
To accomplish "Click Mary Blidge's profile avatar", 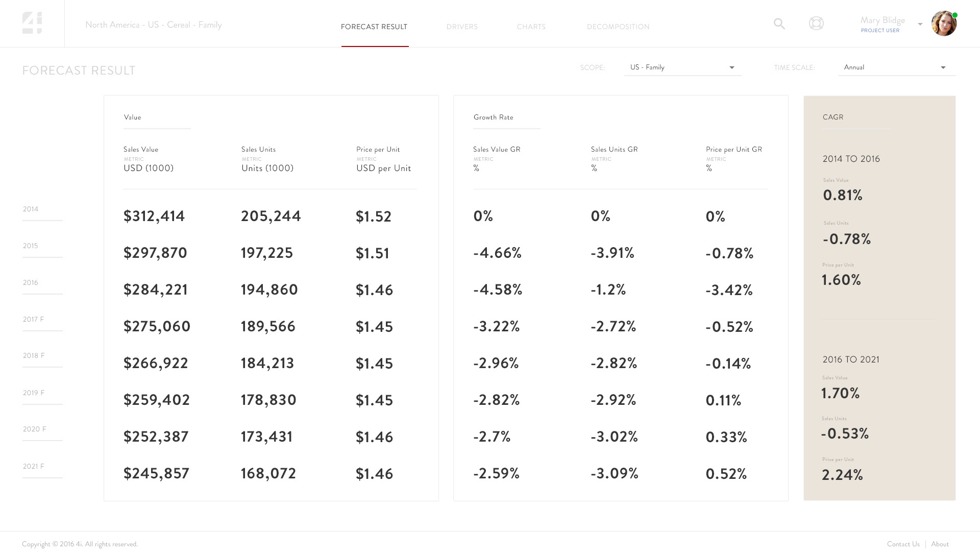I will pyautogui.click(x=943, y=24).
